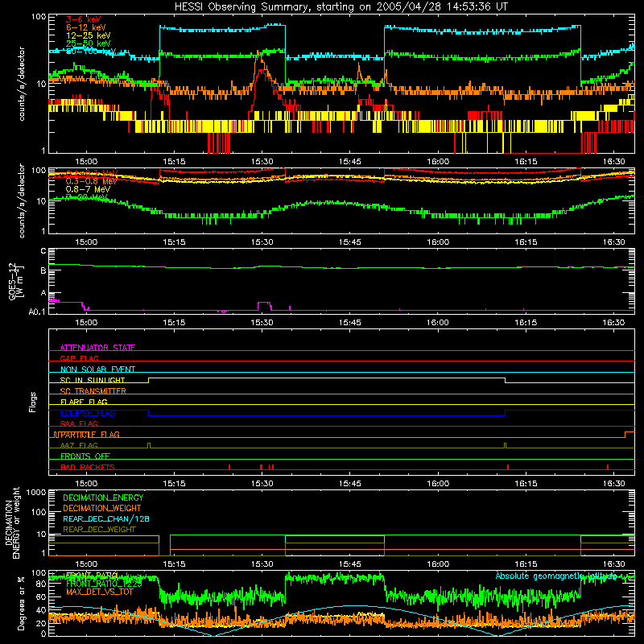Screen dimensions: 644x644
Task: Select the '25-50 keV' legend label
Action: tap(88, 43)
